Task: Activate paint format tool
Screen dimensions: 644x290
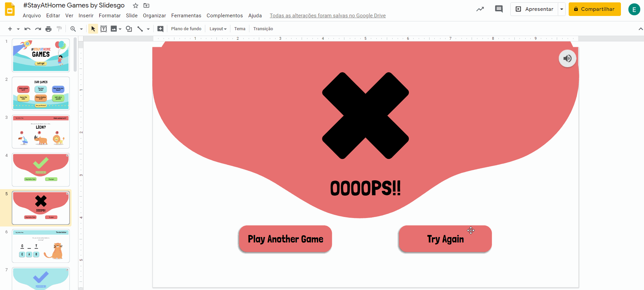Action: (59, 29)
